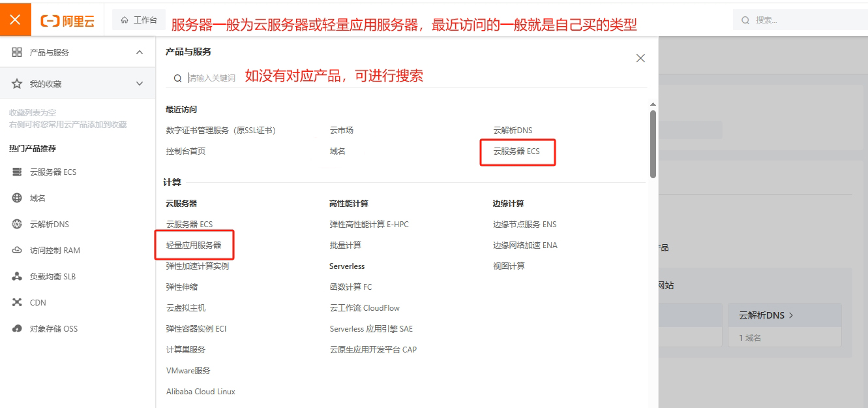
Task: Focus the top-right 搜索 field
Action: tap(800, 20)
